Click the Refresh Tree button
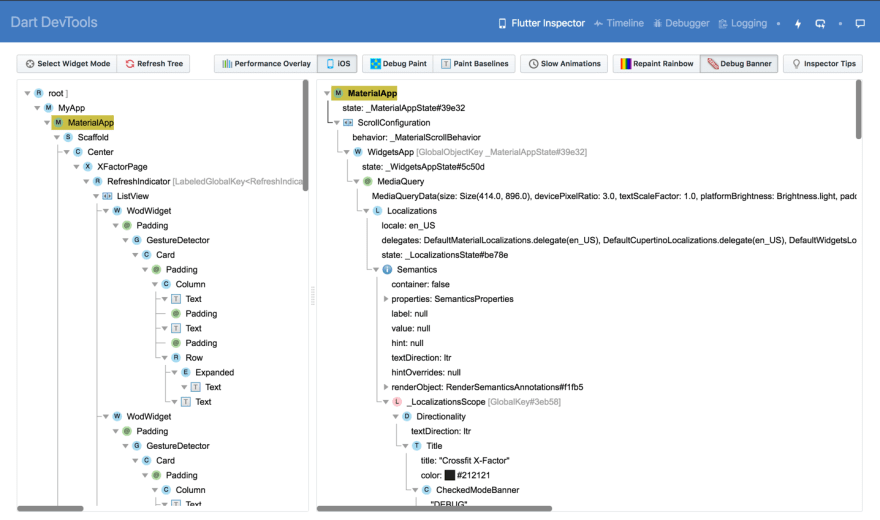880x520 pixels. [154, 63]
